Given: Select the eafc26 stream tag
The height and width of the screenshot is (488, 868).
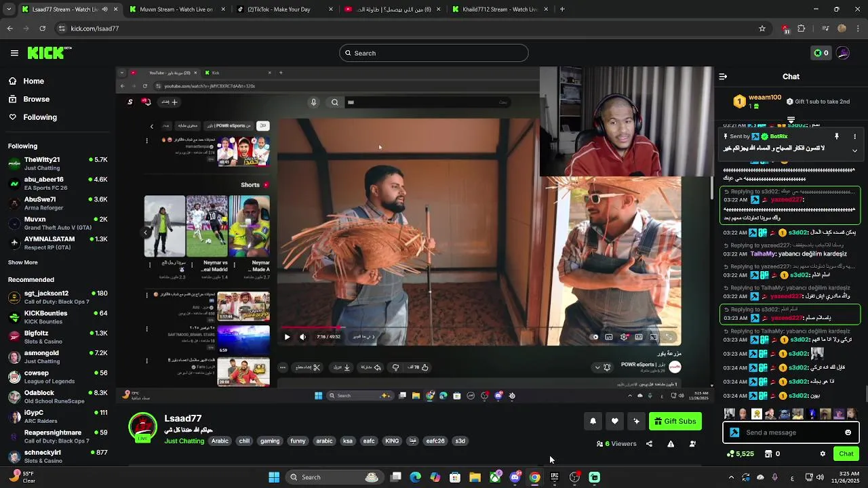Looking at the screenshot, I should (435, 441).
